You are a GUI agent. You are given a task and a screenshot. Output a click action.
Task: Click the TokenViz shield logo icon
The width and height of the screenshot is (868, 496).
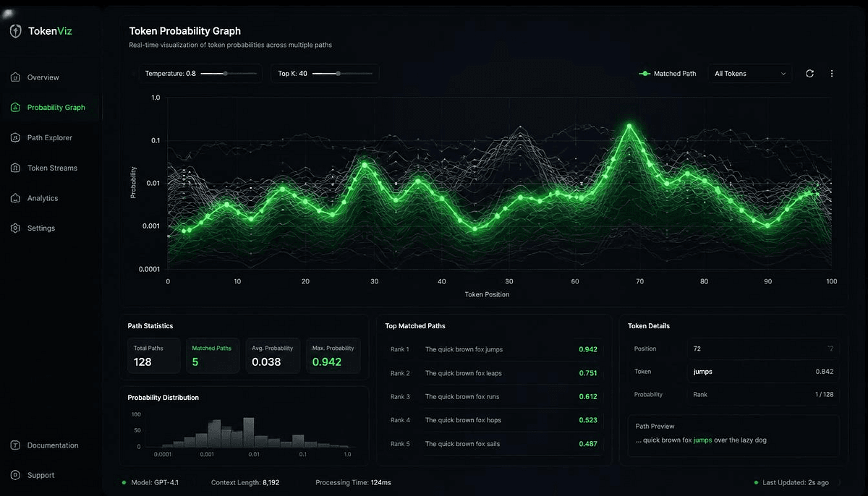(16, 31)
